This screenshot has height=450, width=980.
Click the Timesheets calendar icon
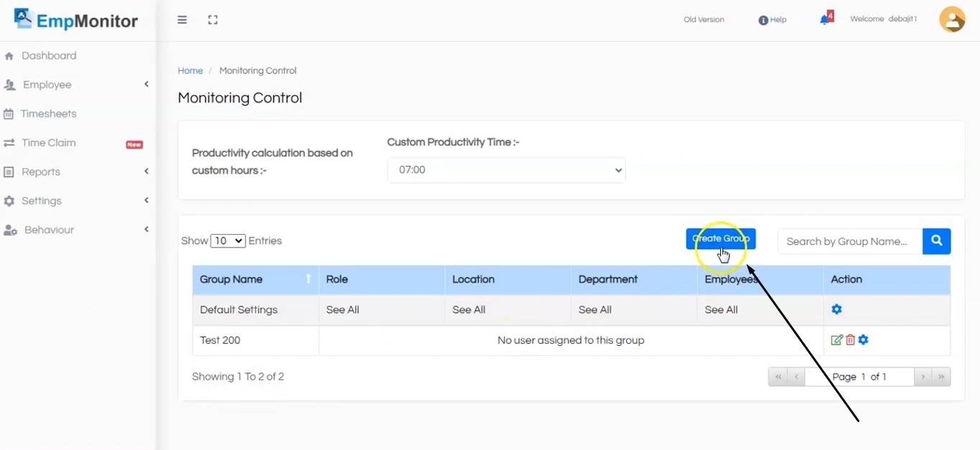[x=9, y=114]
